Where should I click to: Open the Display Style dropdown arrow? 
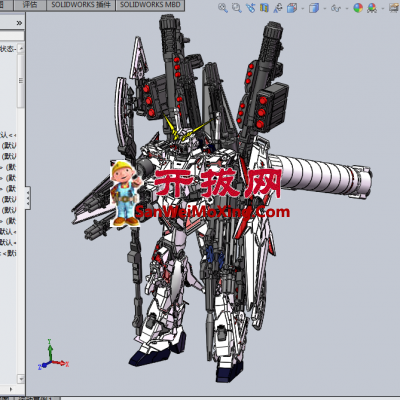pos(325,8)
